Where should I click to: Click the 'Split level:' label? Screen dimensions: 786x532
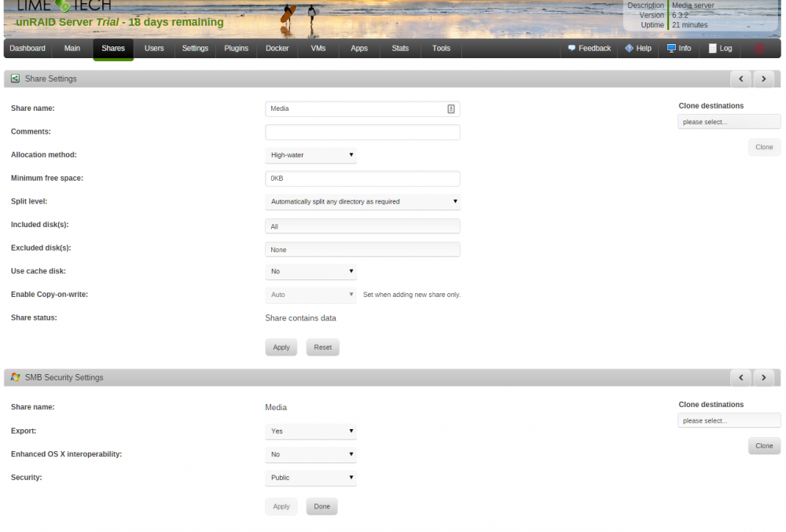pyautogui.click(x=29, y=201)
